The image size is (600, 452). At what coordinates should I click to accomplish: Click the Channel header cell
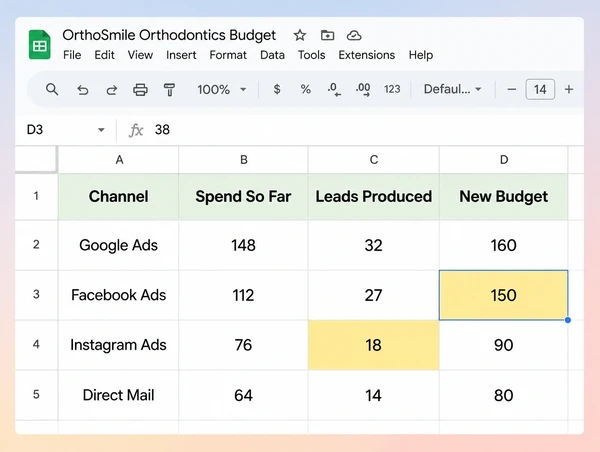click(x=119, y=197)
